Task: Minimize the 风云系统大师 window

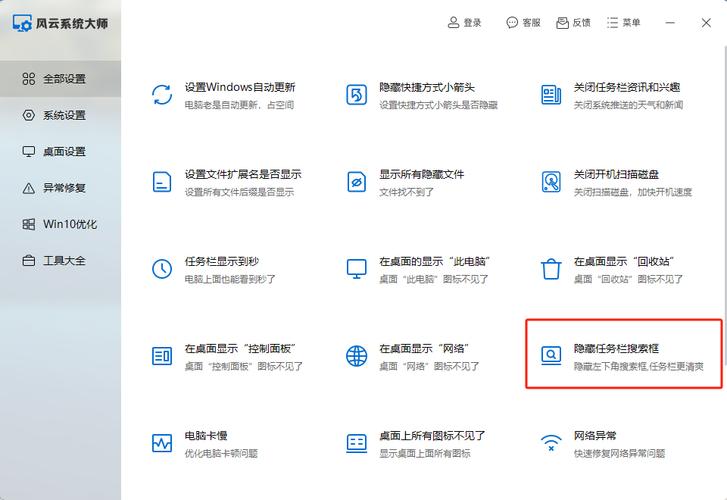Action: point(670,22)
